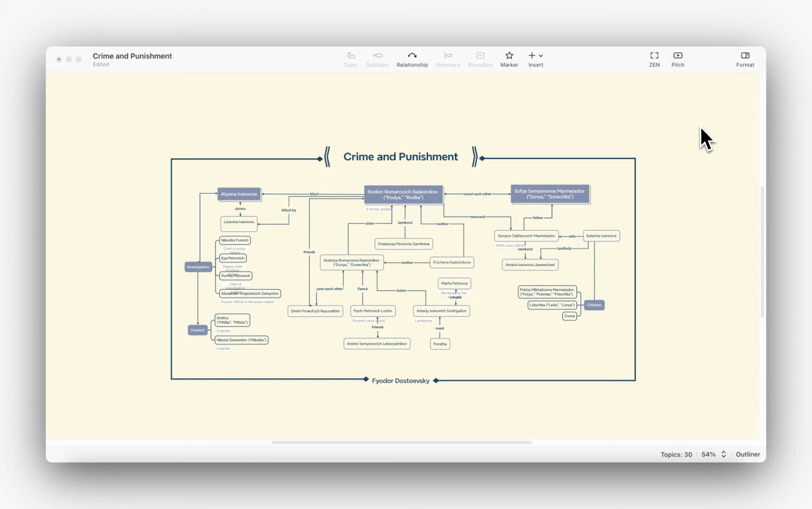The image size is (812, 509).
Task: Click the horizontal canvas scrollbar
Action: point(402,443)
